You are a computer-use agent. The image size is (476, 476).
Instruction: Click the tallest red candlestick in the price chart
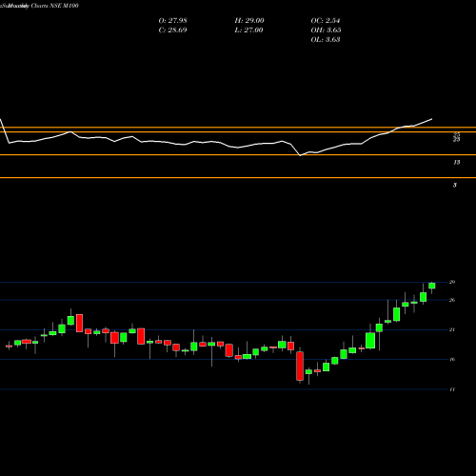[x=300, y=366]
